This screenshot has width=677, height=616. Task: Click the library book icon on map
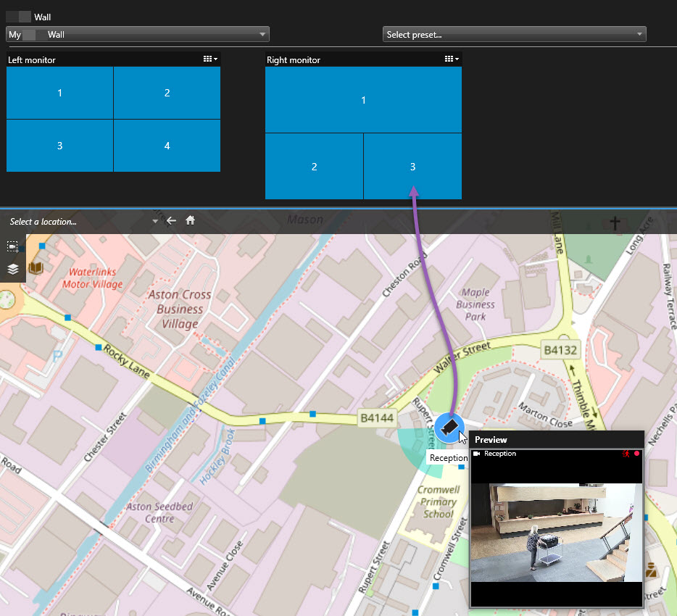pos(36,268)
